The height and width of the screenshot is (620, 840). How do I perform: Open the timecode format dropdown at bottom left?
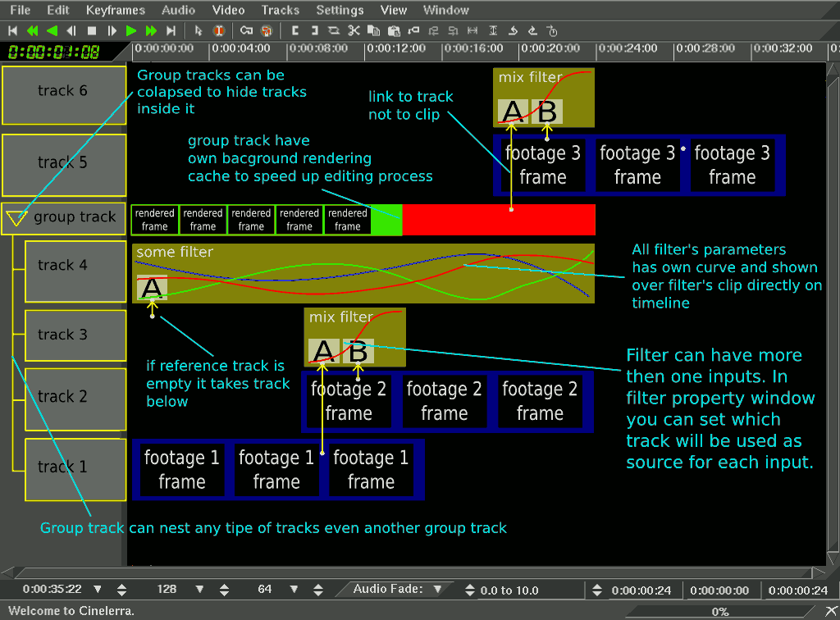point(97,589)
